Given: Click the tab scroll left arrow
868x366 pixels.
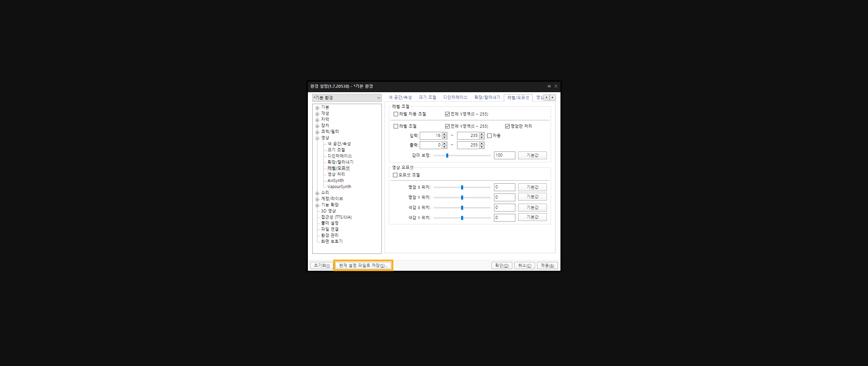Looking at the screenshot, I should pos(547,98).
